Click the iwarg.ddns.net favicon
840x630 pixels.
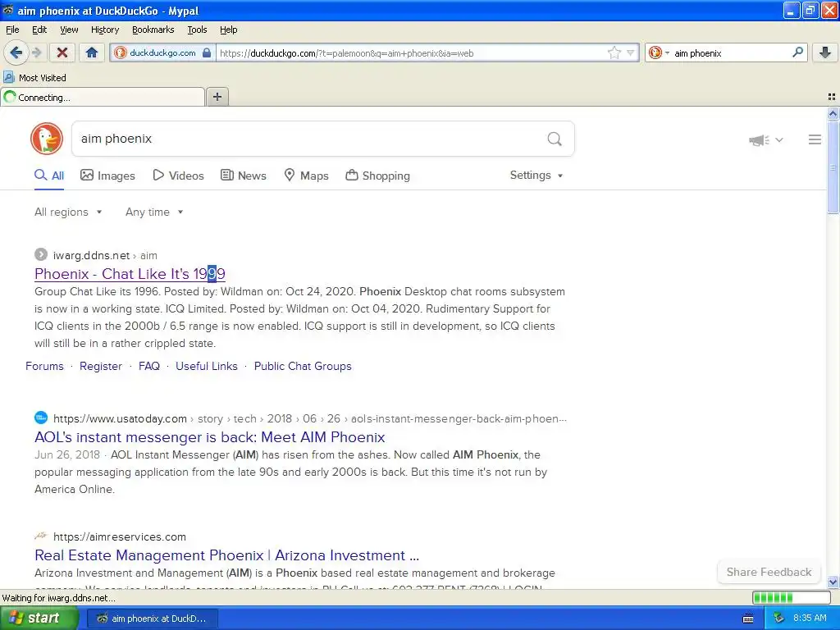pyautogui.click(x=41, y=254)
